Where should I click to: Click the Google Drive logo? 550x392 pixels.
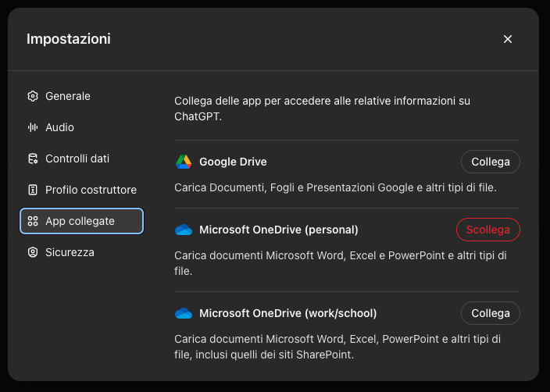184,162
